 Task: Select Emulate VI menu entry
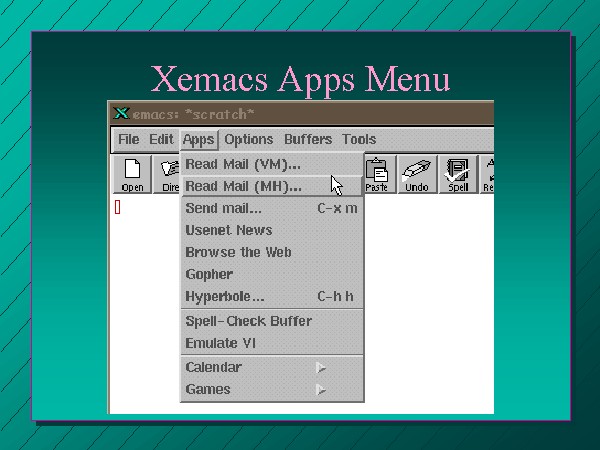pos(272,343)
